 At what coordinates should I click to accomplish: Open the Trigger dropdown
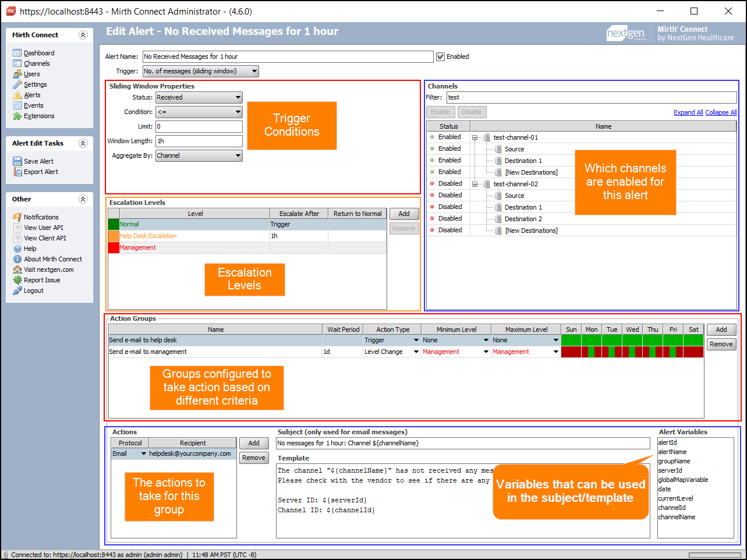201,71
